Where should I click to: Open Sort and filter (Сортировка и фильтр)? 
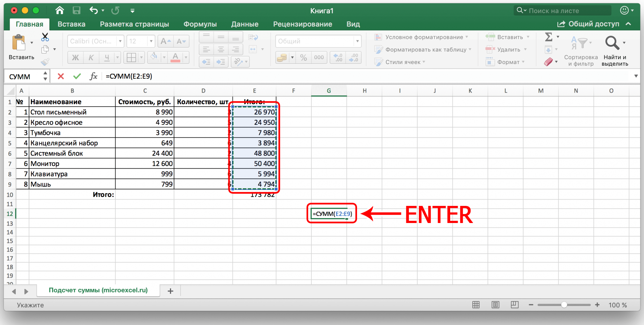pos(581,51)
